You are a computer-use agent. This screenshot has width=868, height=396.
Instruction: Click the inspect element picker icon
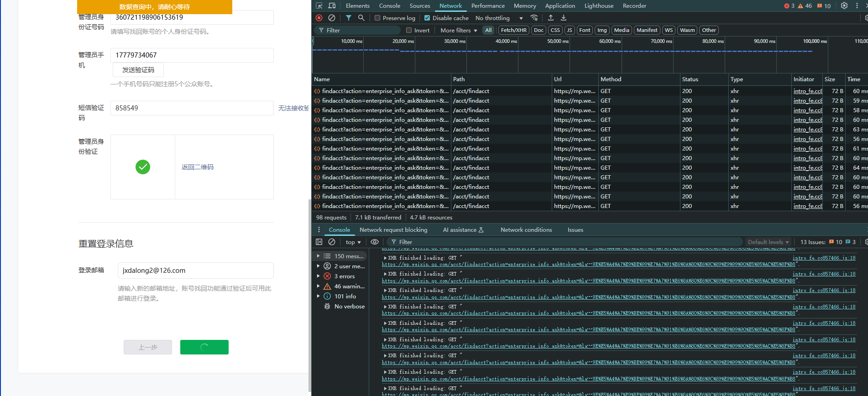point(319,6)
